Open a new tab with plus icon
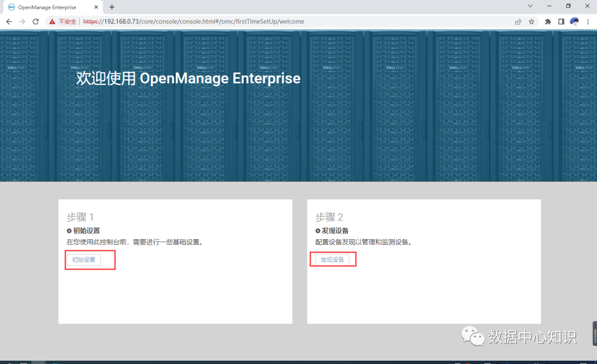 tap(112, 7)
